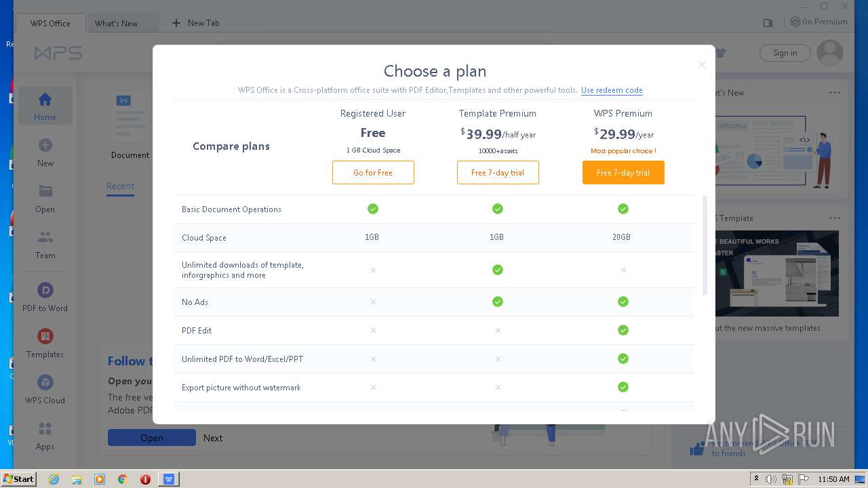Screen dimensions: 868x488
Task: Open Templates in sidebar
Action: [x=45, y=343]
